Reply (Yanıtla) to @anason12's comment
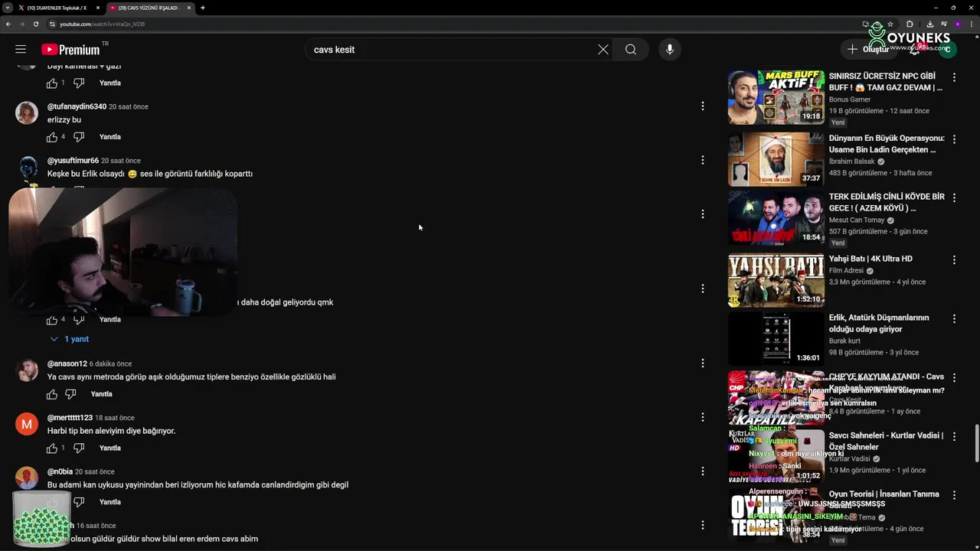The width and height of the screenshot is (980, 551). coord(102,394)
